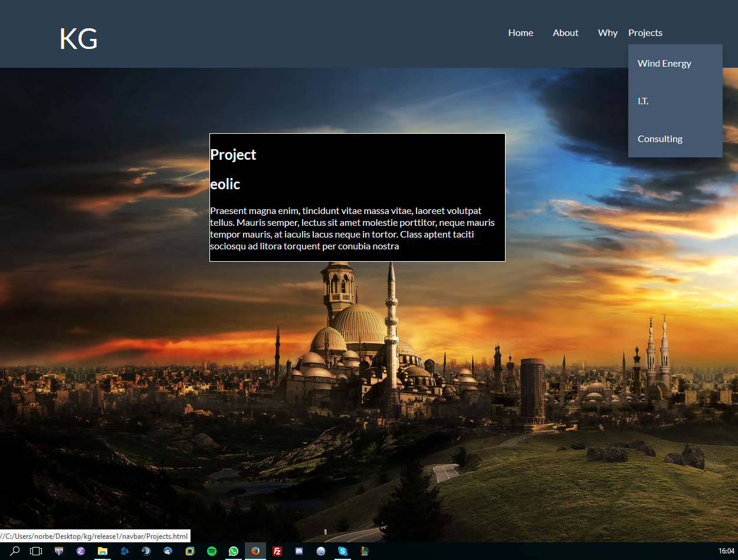This screenshot has height=560, width=738.
Task: Open File Explorer from taskbar
Action: 103,551
